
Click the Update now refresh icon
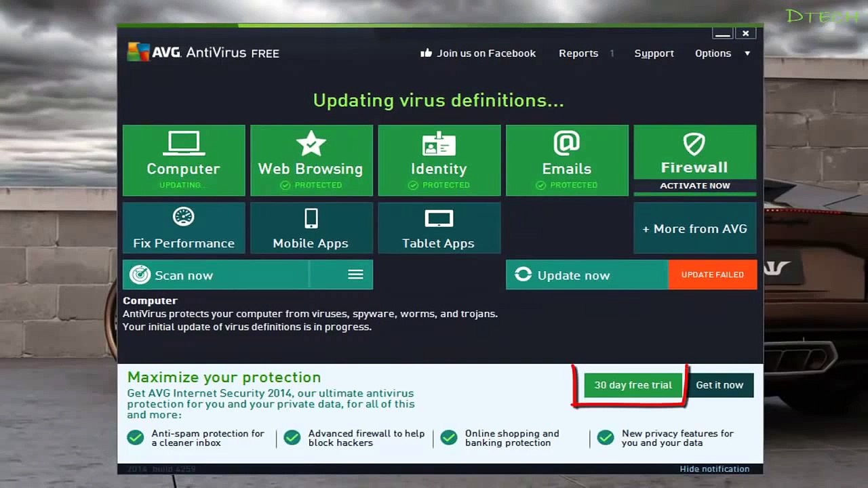(x=523, y=274)
